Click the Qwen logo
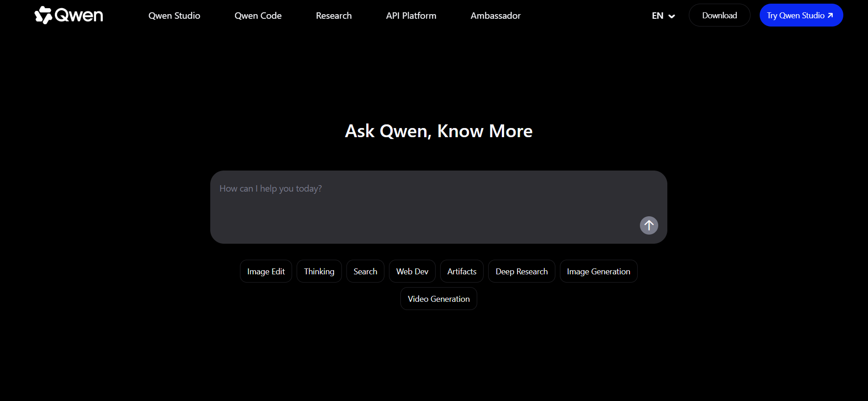Image resolution: width=868 pixels, height=401 pixels. [69, 15]
